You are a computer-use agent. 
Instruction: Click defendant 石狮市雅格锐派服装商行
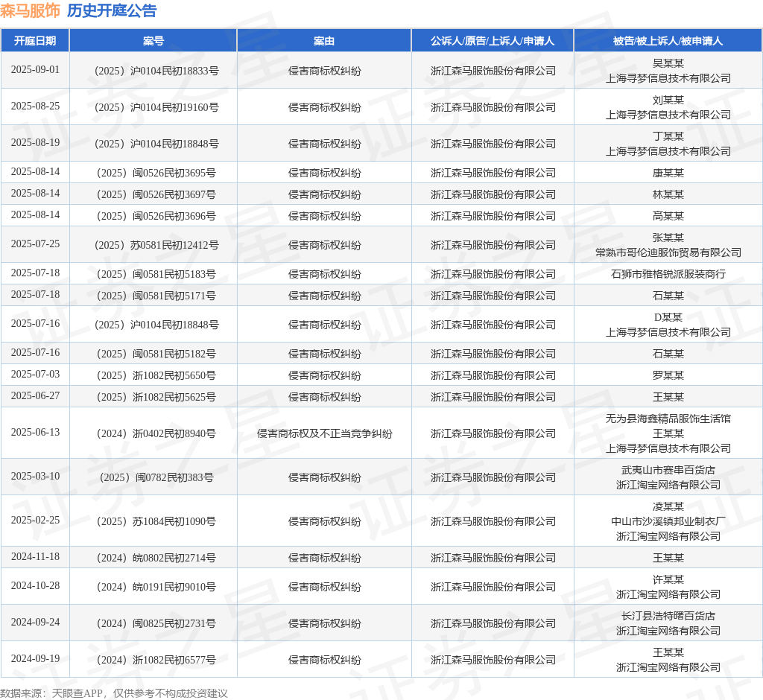click(668, 274)
